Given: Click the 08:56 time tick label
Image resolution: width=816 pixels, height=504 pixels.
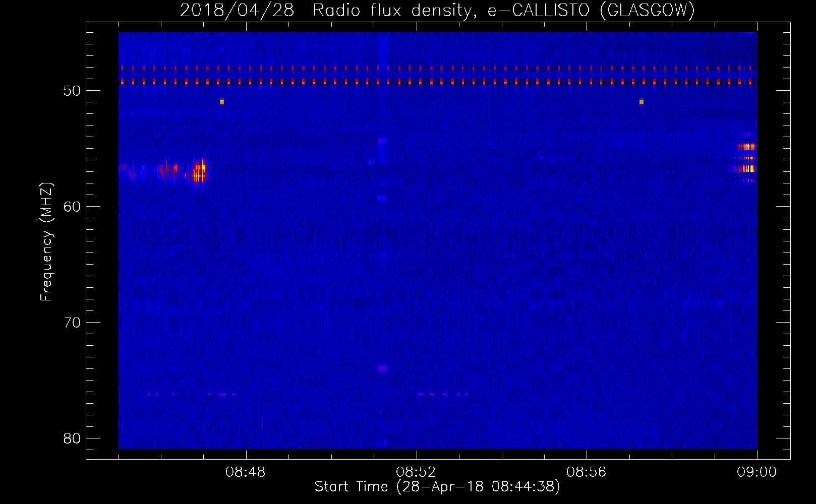Looking at the screenshot, I should [x=587, y=472].
